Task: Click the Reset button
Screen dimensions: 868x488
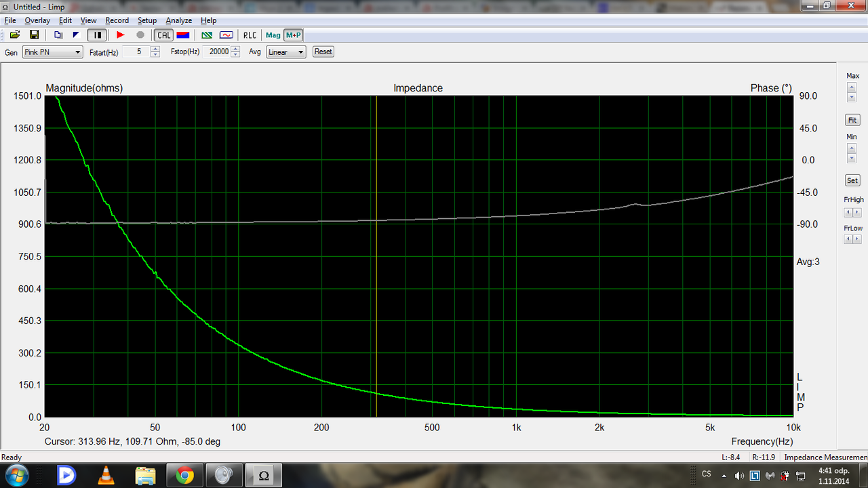Action: (x=323, y=52)
